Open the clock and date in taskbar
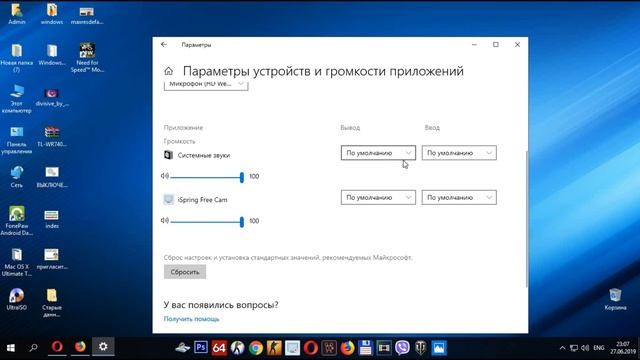The image size is (640, 360). click(x=623, y=348)
